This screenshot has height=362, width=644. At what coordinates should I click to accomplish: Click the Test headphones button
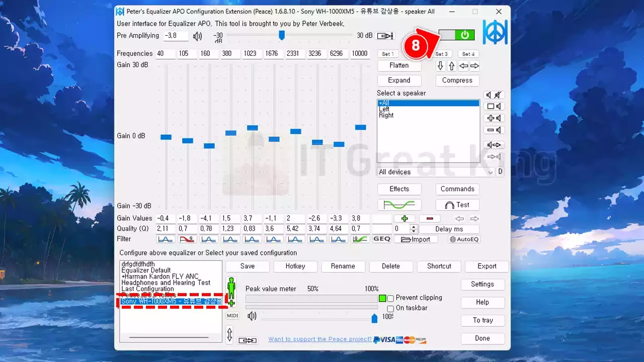(457, 205)
